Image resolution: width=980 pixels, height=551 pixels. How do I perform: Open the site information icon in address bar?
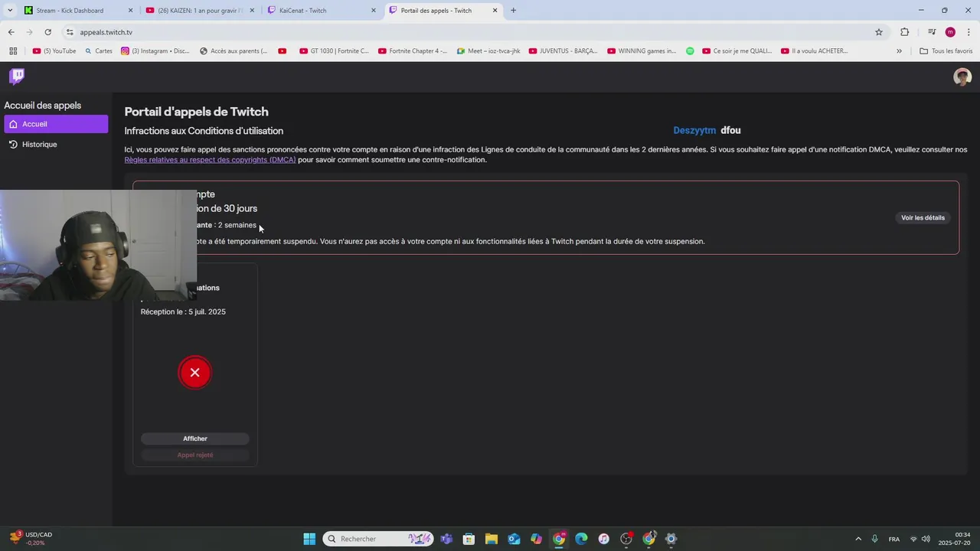click(70, 32)
